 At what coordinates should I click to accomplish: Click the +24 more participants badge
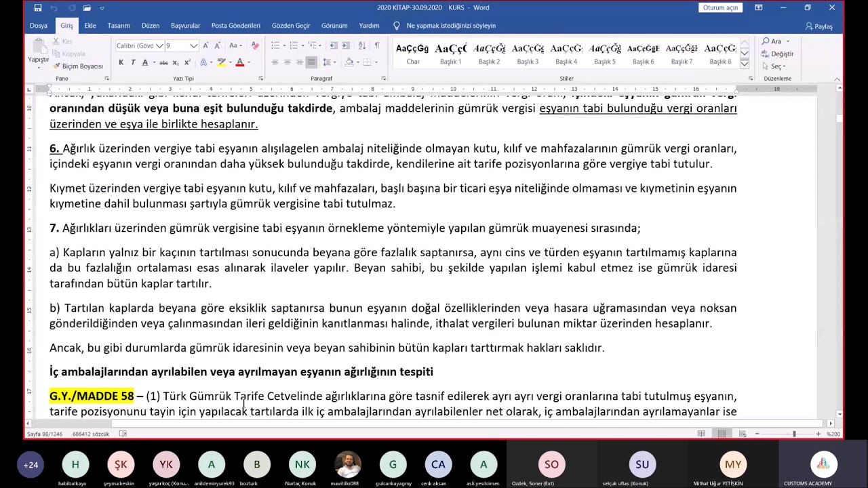[31, 465]
